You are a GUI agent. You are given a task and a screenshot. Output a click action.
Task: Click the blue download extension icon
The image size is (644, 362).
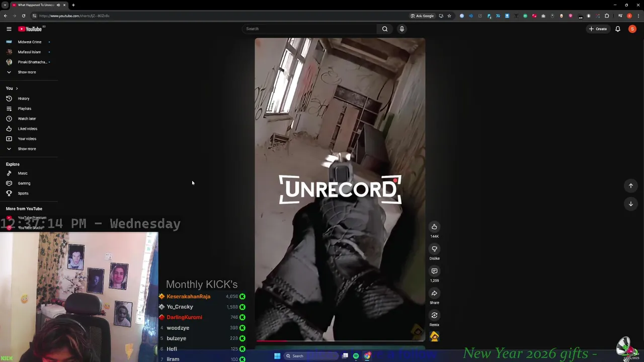507,16
